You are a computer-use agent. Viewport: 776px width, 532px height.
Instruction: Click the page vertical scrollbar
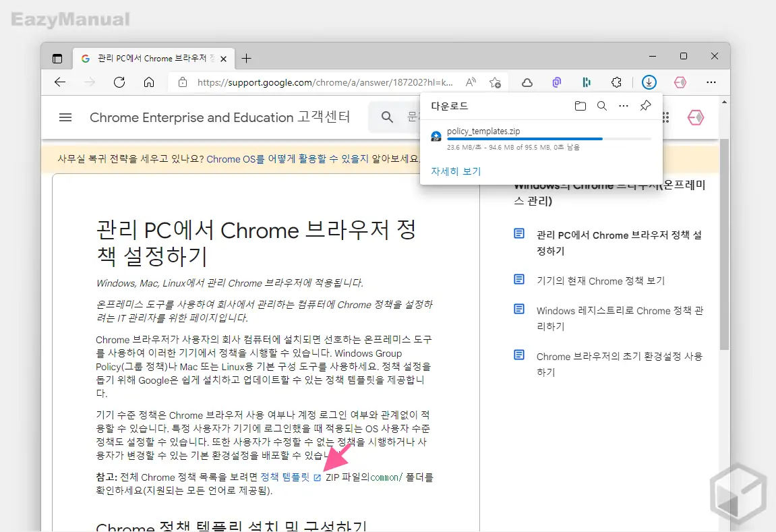pos(724,243)
